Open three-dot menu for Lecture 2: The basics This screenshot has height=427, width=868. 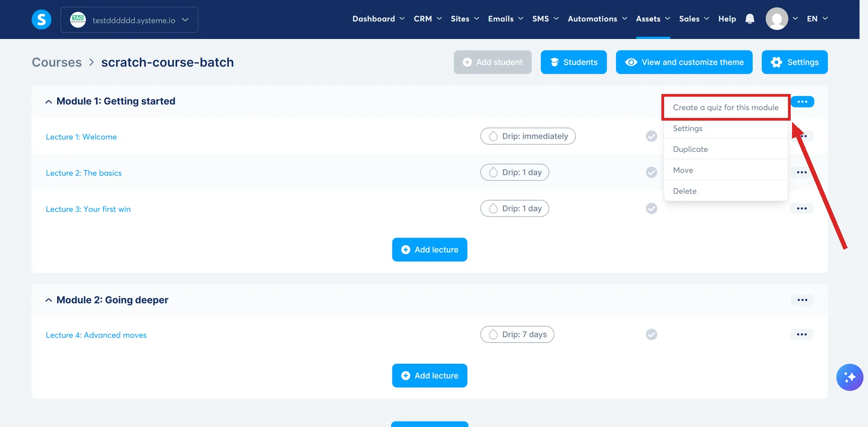point(802,172)
